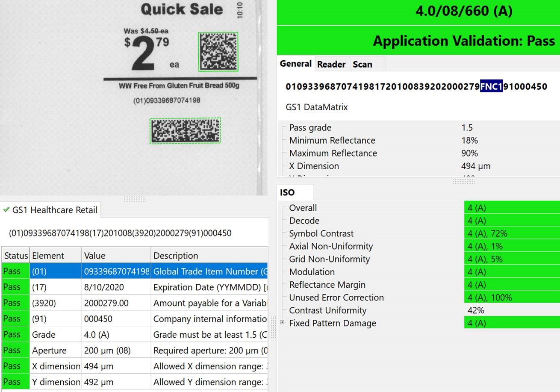Select the Maximum Reflectance row

point(419,153)
